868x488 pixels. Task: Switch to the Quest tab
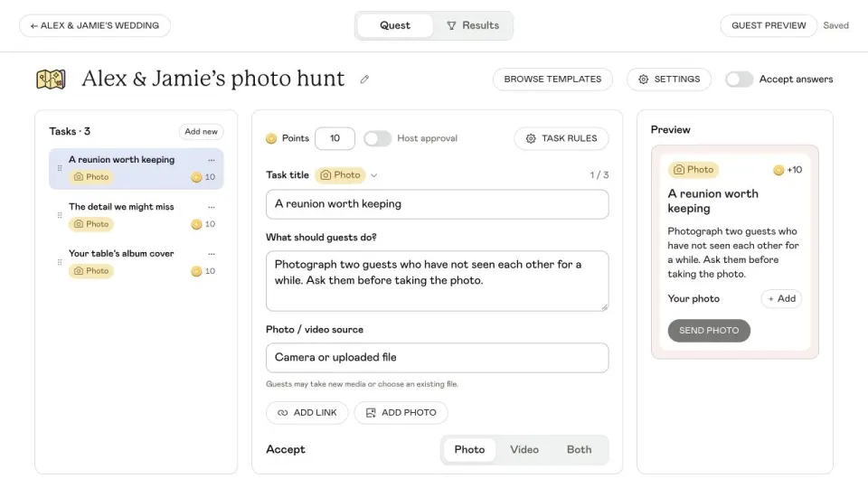(x=395, y=25)
